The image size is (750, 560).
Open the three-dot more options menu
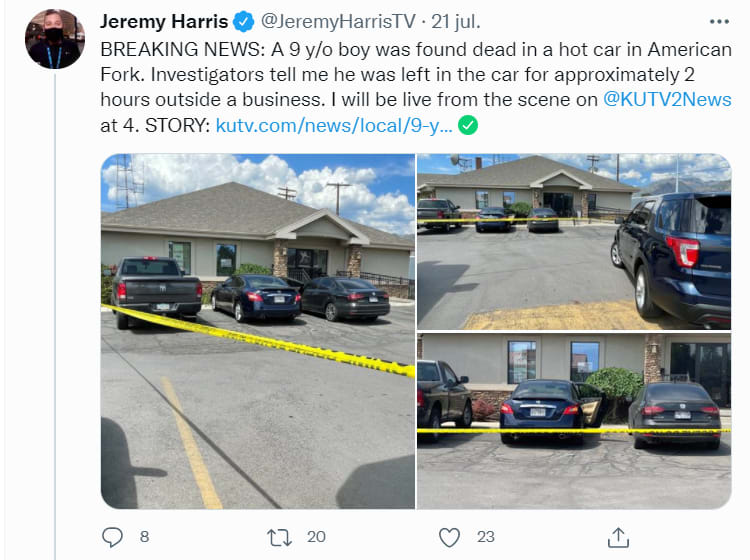pos(719,22)
